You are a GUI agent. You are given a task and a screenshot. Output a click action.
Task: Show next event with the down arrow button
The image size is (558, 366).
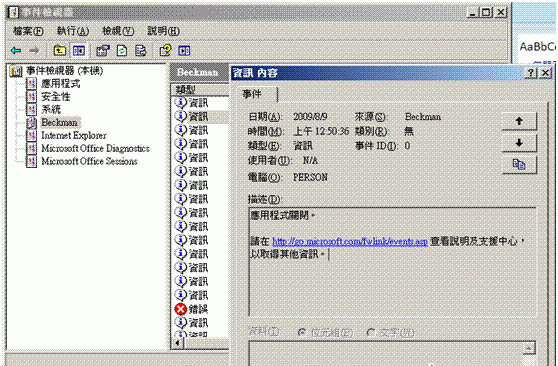519,143
